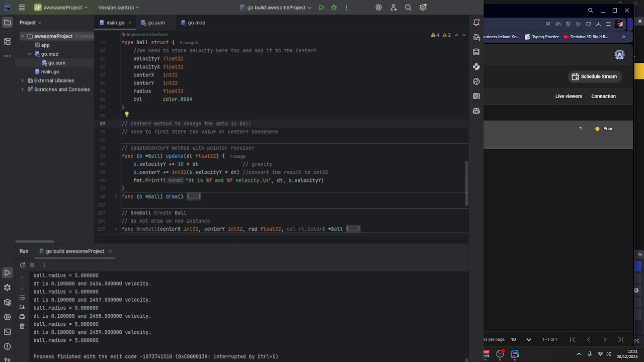
Task: Expand External Libraries node
Action: tap(22, 80)
